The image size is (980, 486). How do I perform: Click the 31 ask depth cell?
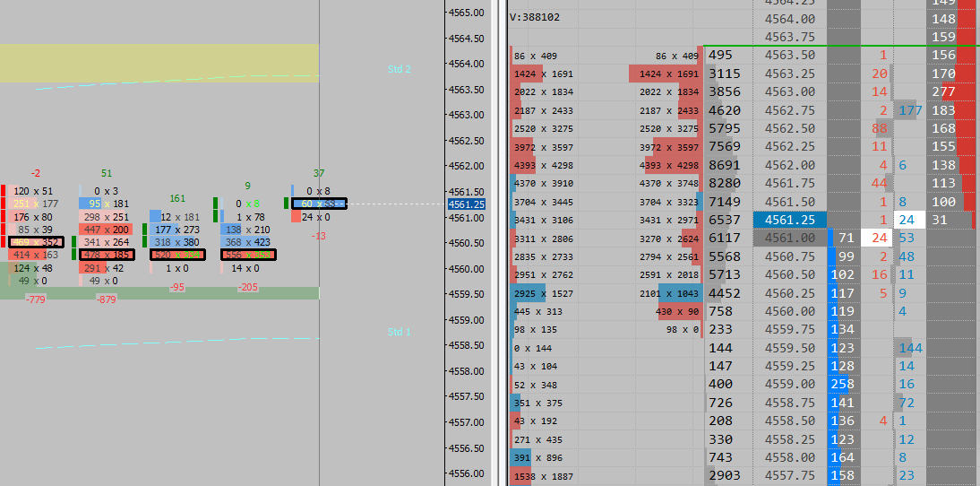pos(950,221)
